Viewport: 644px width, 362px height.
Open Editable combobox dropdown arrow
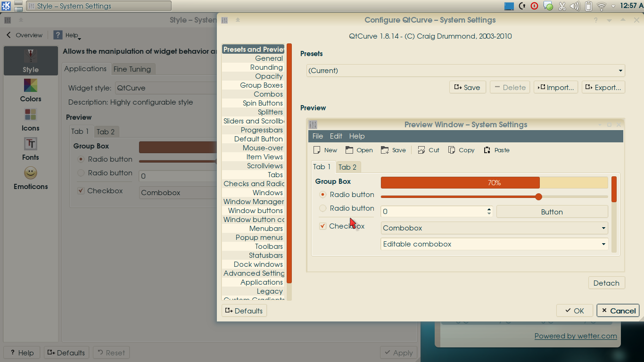(x=603, y=244)
